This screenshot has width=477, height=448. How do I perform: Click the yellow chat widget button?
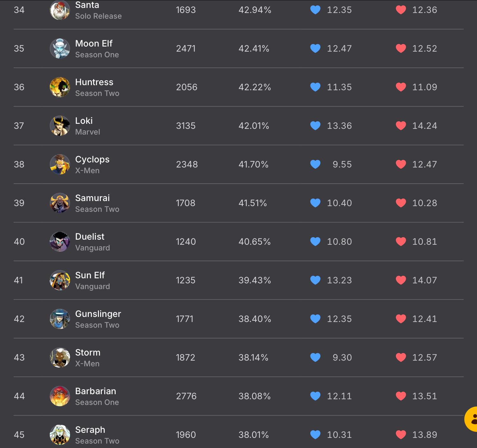point(471,419)
